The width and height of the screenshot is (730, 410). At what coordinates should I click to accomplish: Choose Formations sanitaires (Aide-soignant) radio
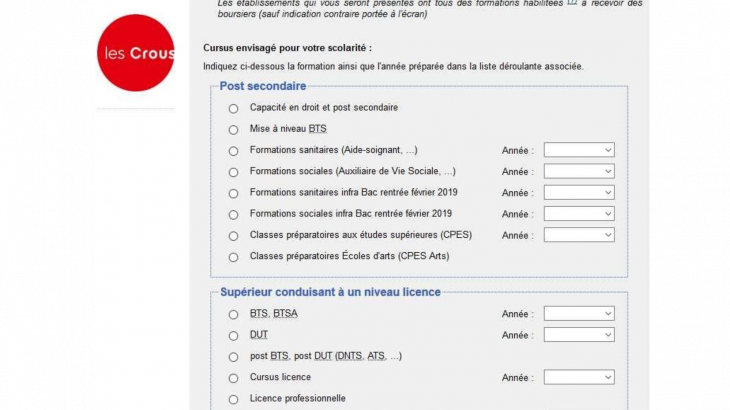pos(233,151)
